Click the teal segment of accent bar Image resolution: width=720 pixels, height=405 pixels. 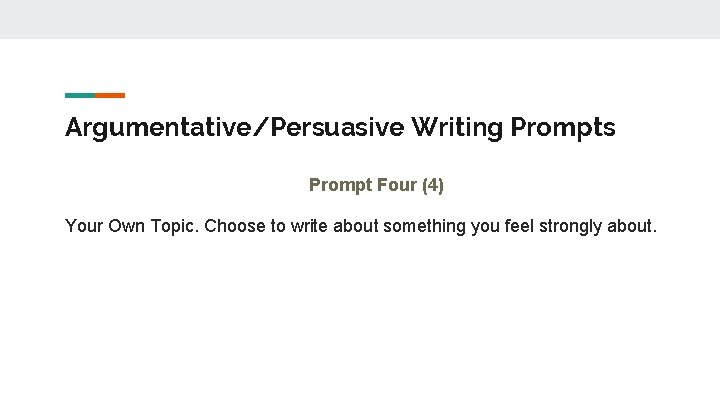click(80, 96)
